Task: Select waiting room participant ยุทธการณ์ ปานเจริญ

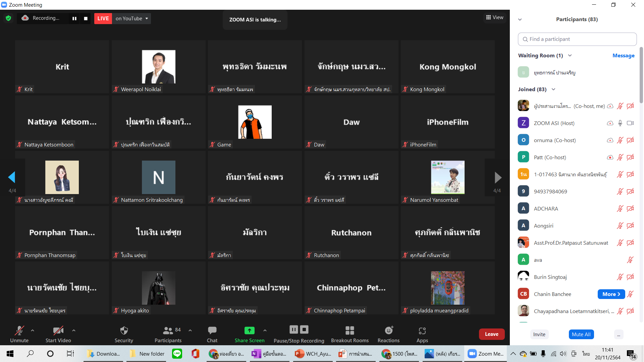Action: 577,73
